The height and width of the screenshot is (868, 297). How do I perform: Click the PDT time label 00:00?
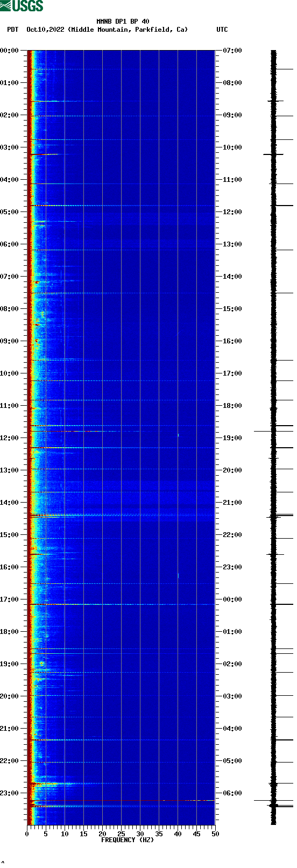pos(10,51)
